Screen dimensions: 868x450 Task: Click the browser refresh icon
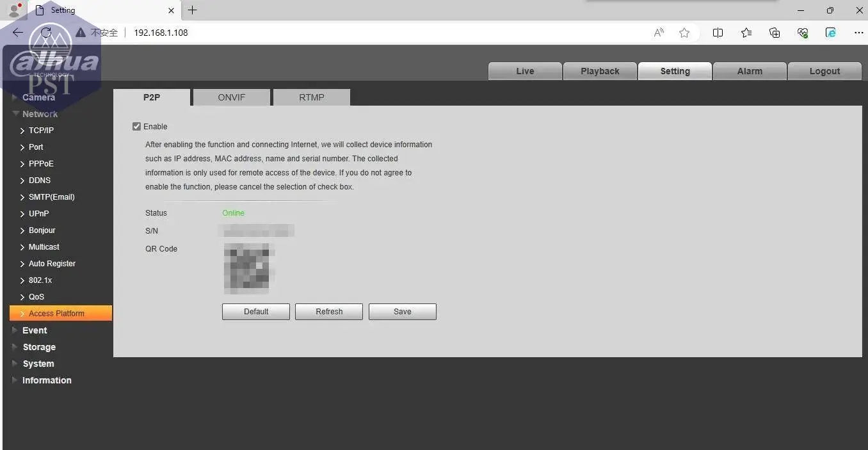[x=45, y=33]
